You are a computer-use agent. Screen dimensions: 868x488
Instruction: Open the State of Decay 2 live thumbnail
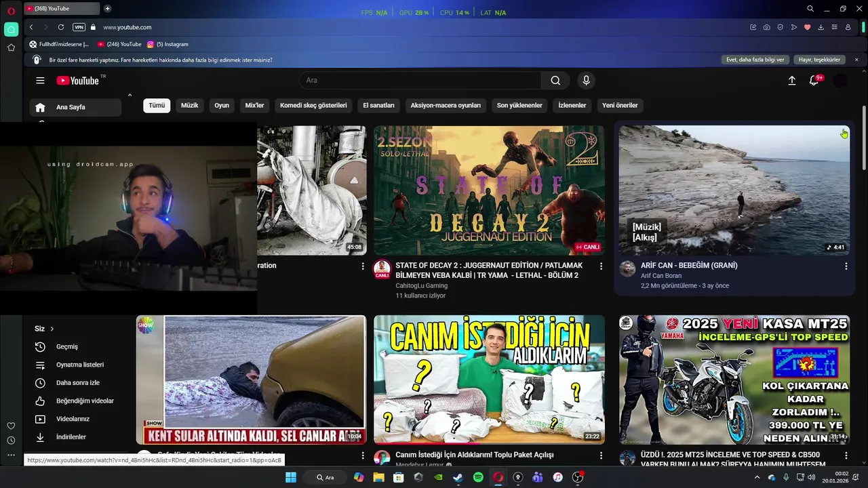pos(489,190)
